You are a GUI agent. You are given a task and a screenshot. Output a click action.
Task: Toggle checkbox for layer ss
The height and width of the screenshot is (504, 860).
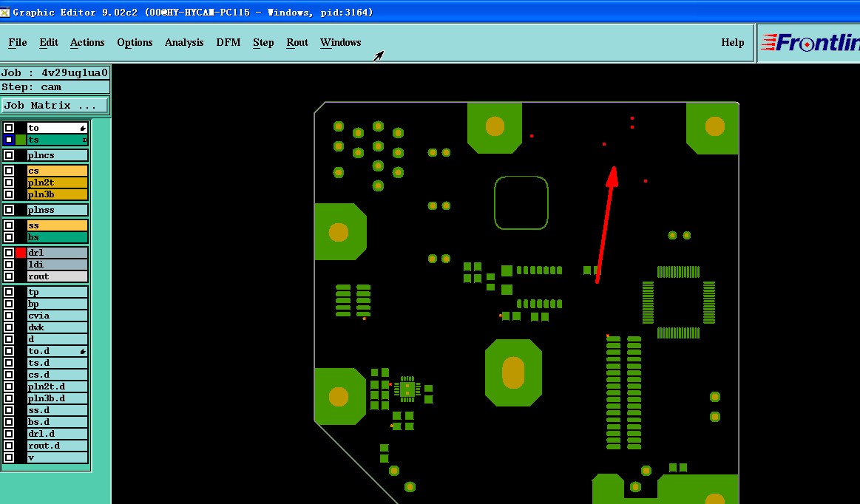[x=9, y=225]
